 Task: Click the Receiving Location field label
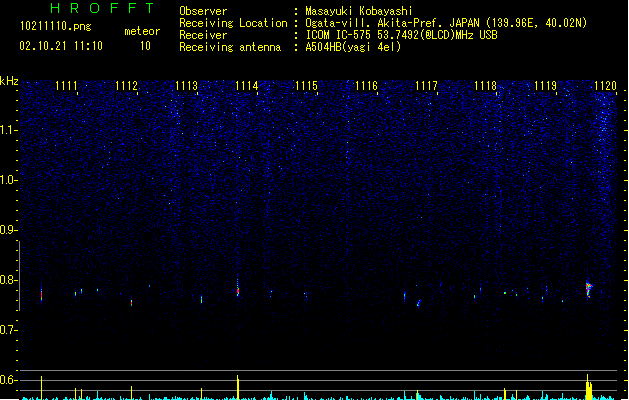tap(233, 23)
